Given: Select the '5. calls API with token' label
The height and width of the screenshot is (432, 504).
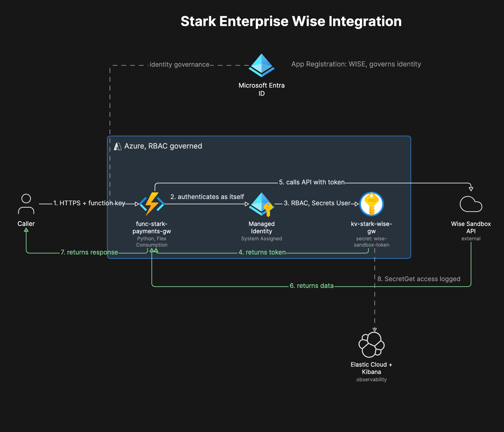Looking at the screenshot, I should pos(312,182).
